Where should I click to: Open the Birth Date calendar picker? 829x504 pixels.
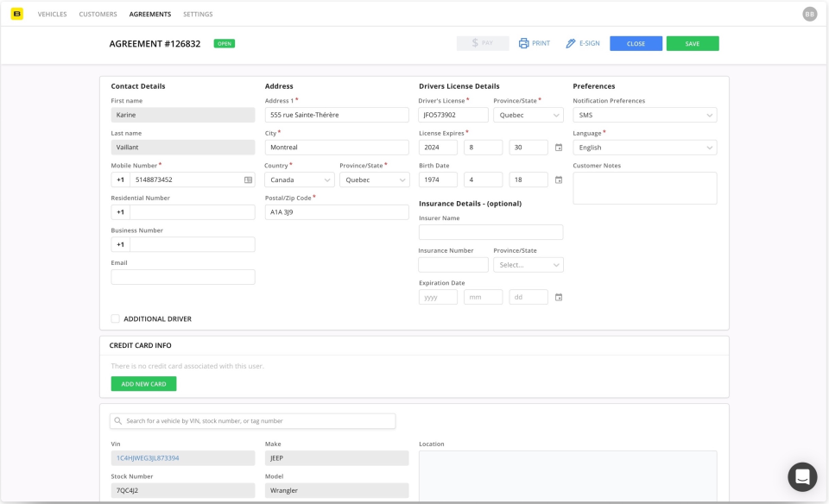[559, 180]
